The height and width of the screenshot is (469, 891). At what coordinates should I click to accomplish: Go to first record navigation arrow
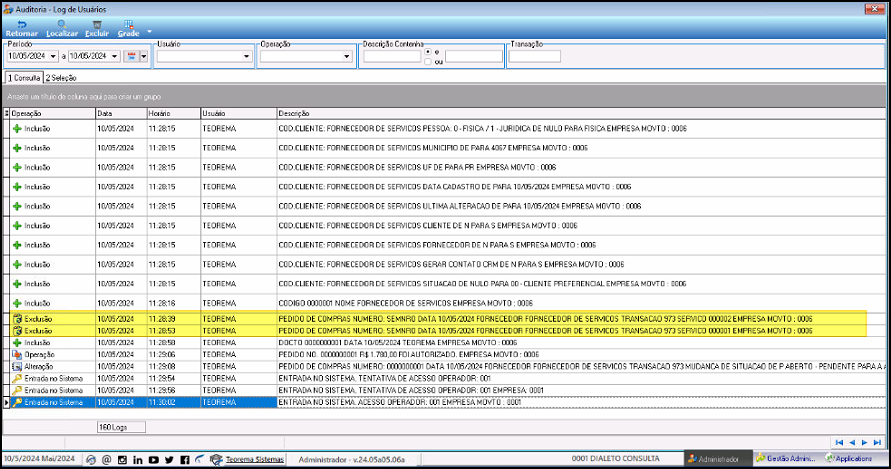tap(839, 442)
